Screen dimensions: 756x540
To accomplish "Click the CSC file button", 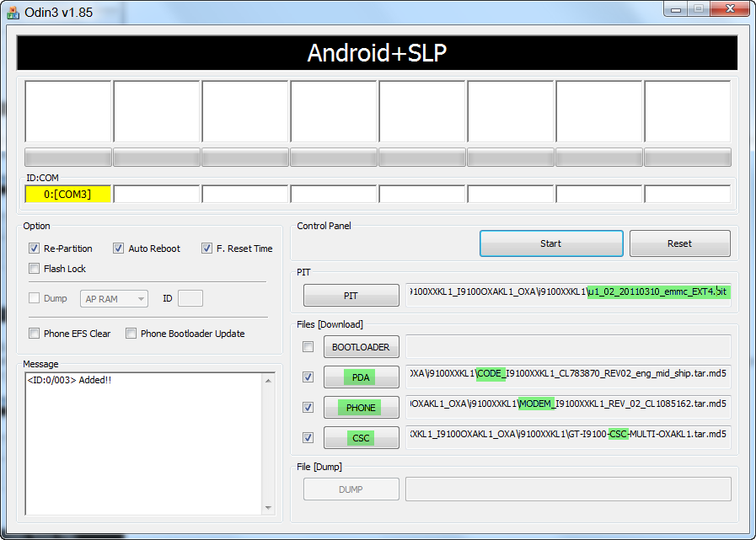I will tap(361, 438).
